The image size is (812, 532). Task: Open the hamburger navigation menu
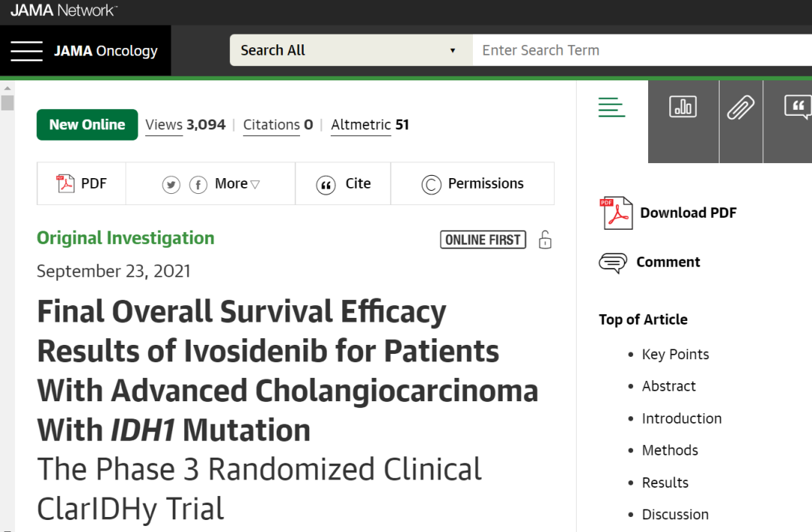(x=26, y=50)
